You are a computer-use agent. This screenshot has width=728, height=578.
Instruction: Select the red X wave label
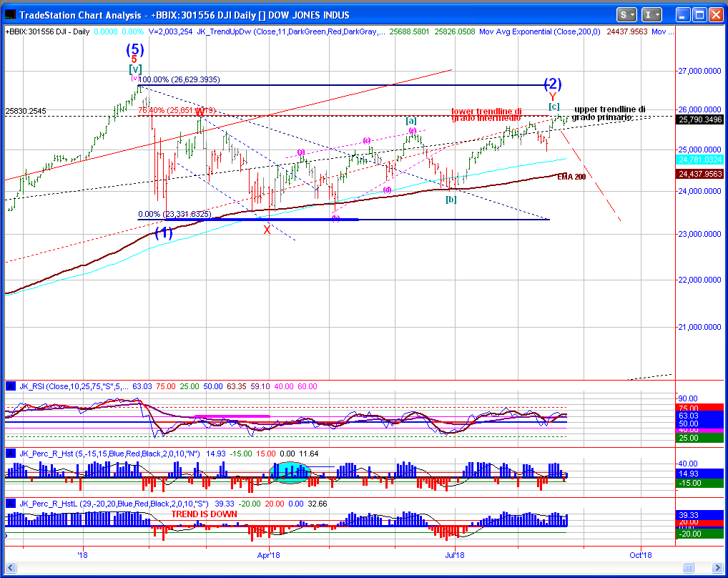coord(267,230)
